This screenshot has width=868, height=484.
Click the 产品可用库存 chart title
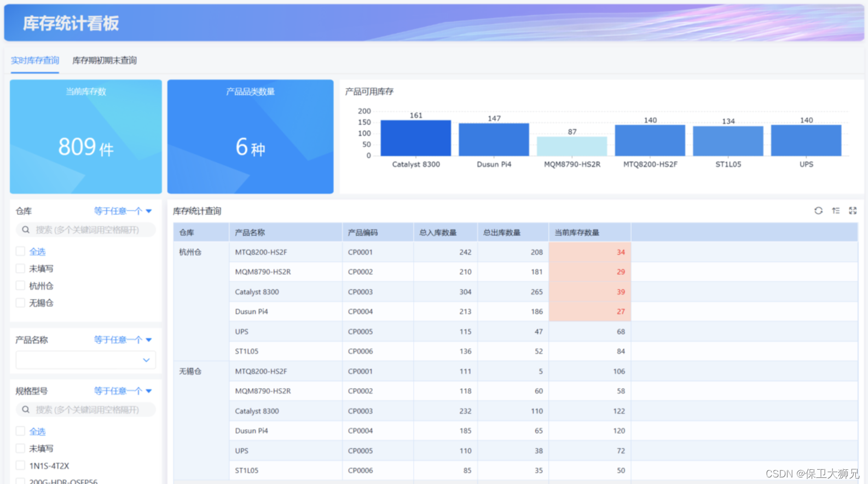tap(369, 91)
